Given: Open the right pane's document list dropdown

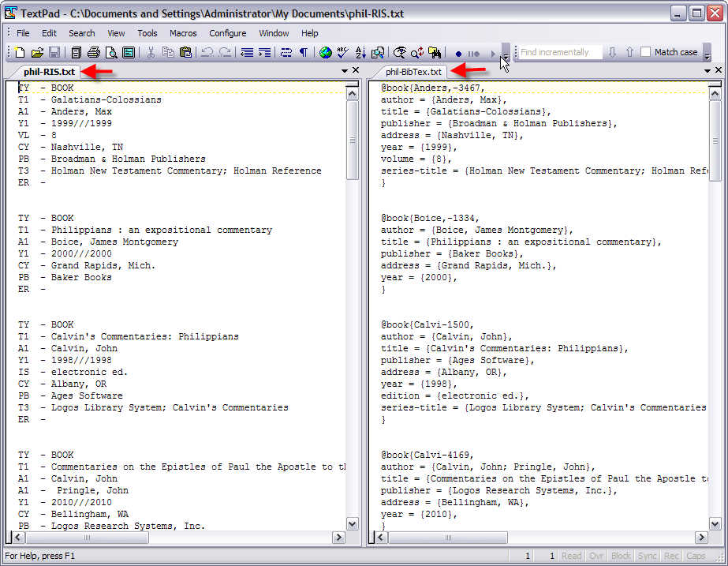Looking at the screenshot, I should click(x=707, y=70).
